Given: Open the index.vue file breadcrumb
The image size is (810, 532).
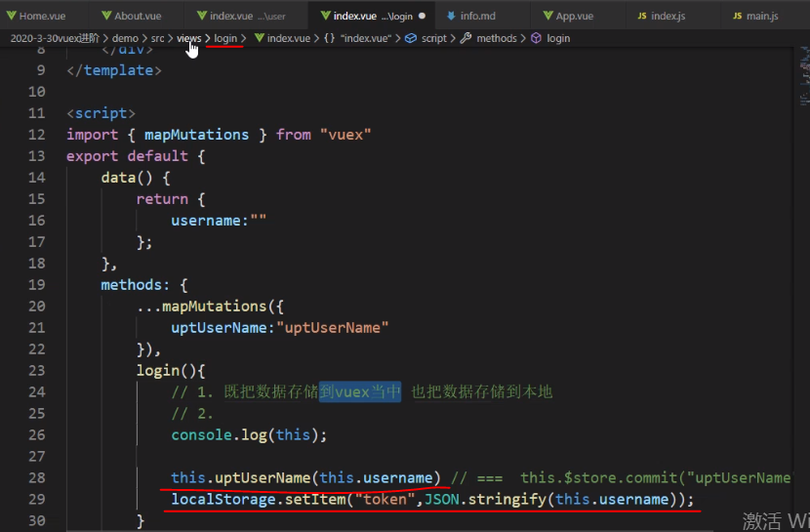Looking at the screenshot, I should pyautogui.click(x=288, y=38).
